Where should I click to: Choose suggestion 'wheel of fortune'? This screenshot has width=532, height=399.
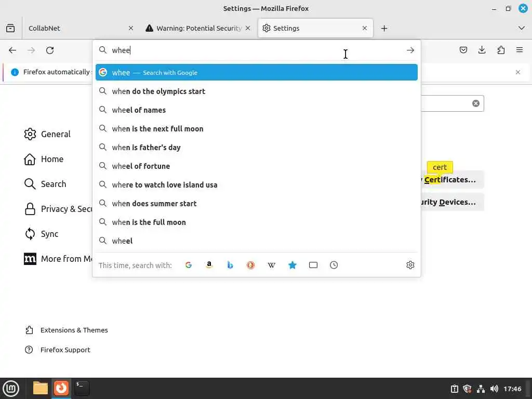coord(257,166)
